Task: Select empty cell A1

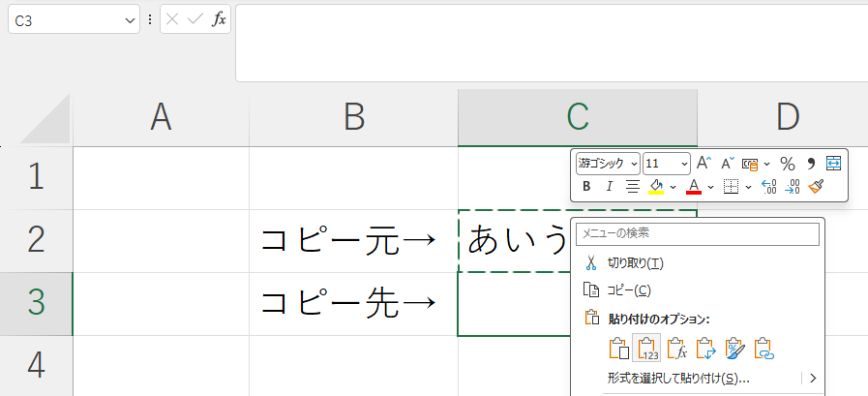Action: pos(161,178)
